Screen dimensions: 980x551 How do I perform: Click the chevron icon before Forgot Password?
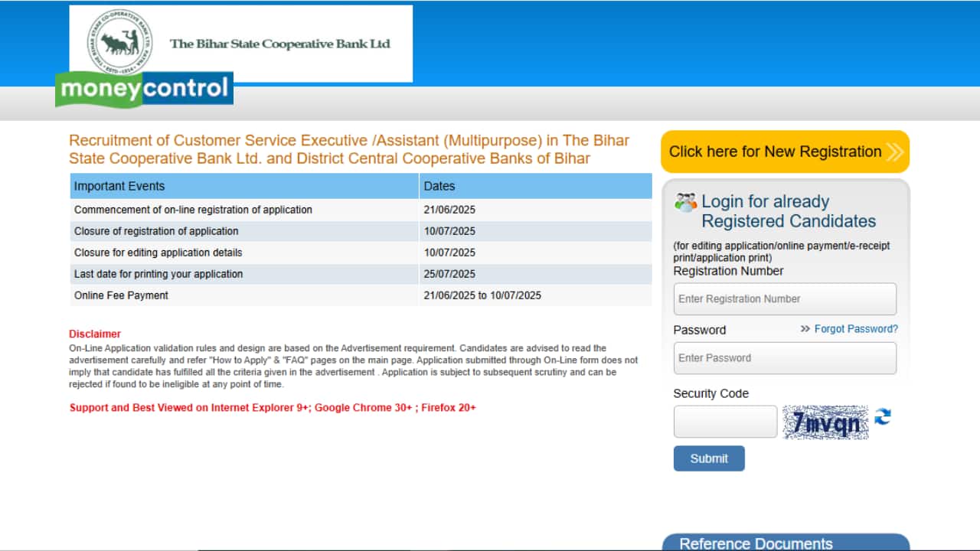click(805, 329)
